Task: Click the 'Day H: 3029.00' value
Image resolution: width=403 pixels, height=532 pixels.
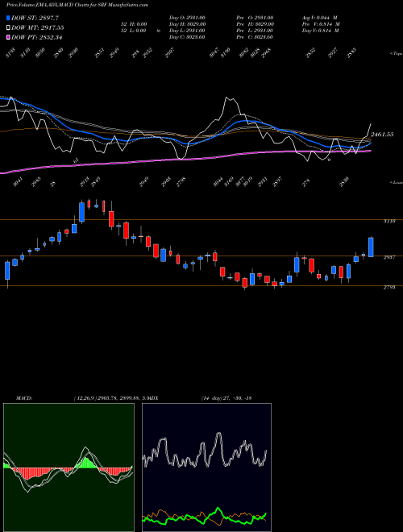Action: pos(187,24)
